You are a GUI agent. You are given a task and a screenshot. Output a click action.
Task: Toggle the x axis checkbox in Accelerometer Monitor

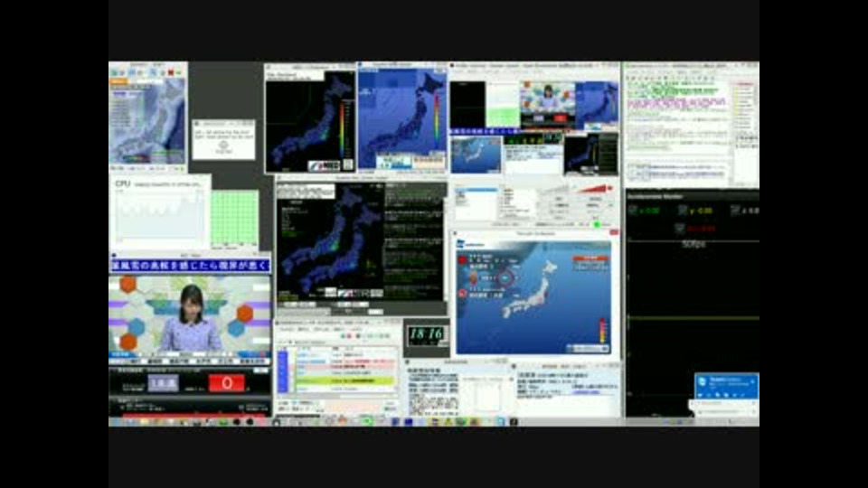pos(633,211)
